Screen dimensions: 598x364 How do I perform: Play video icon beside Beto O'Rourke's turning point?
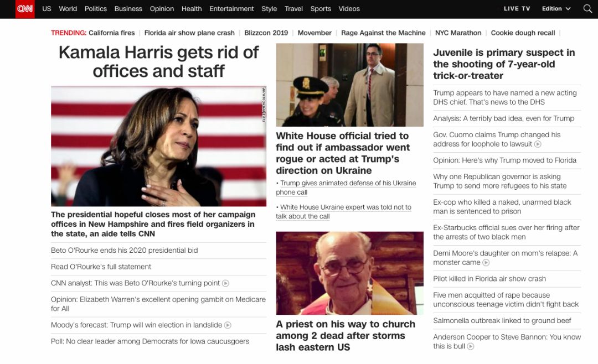tap(226, 283)
